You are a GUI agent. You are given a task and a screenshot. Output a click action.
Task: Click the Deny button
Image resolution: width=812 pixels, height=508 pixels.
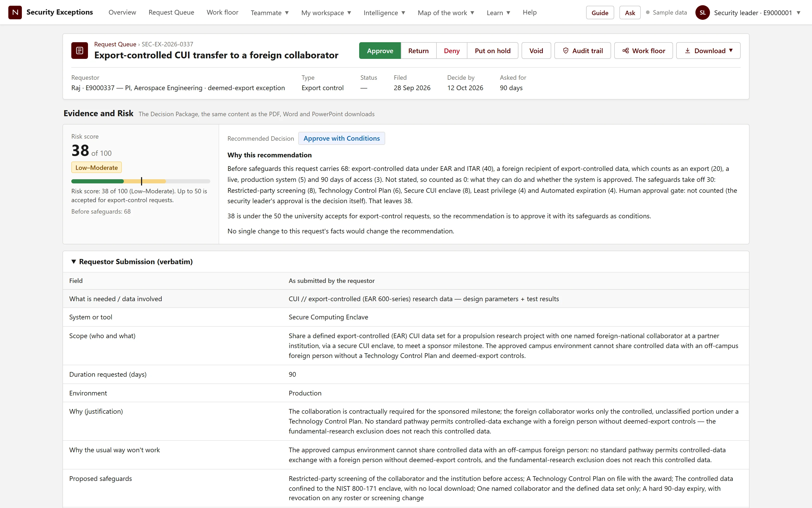452,51
